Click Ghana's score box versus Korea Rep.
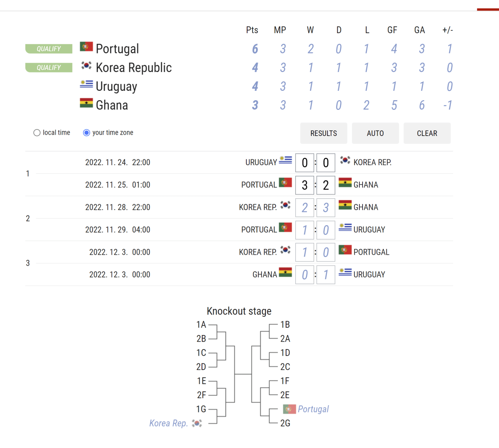 coord(326,208)
